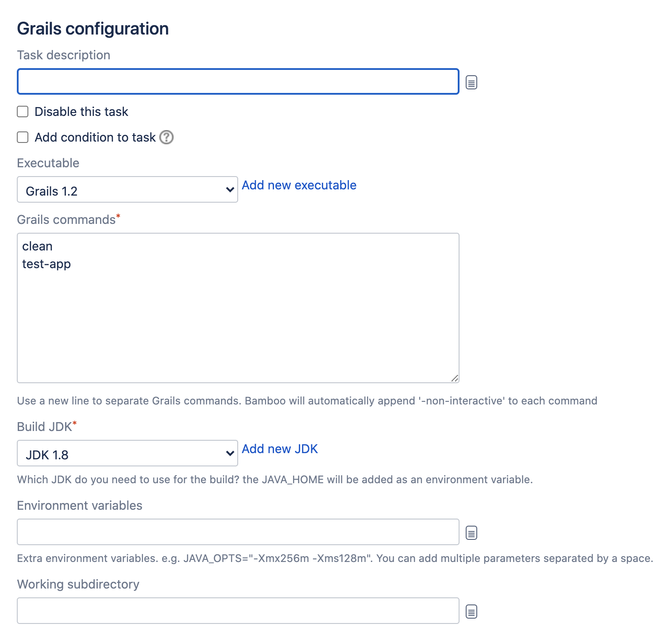This screenshot has height=631, width=672.
Task: Open the JDK 1.8 Build JDK dropdown
Action: tap(127, 454)
